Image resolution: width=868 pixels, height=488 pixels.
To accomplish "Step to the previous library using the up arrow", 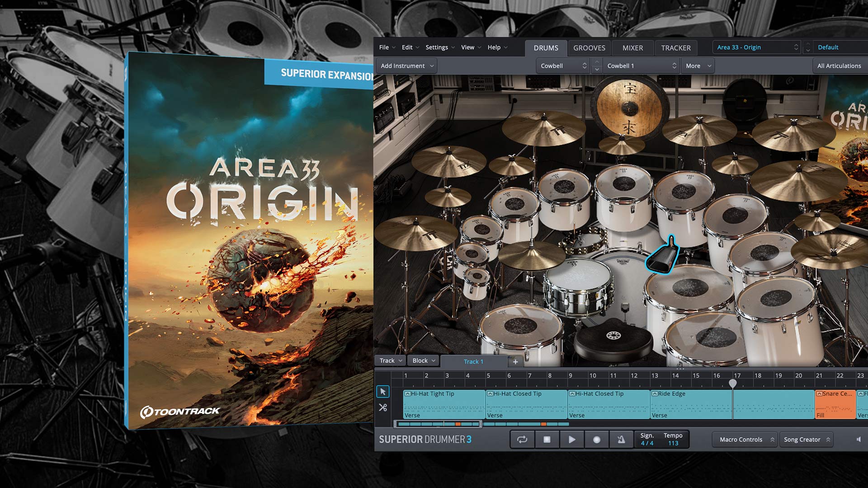I will (808, 43).
